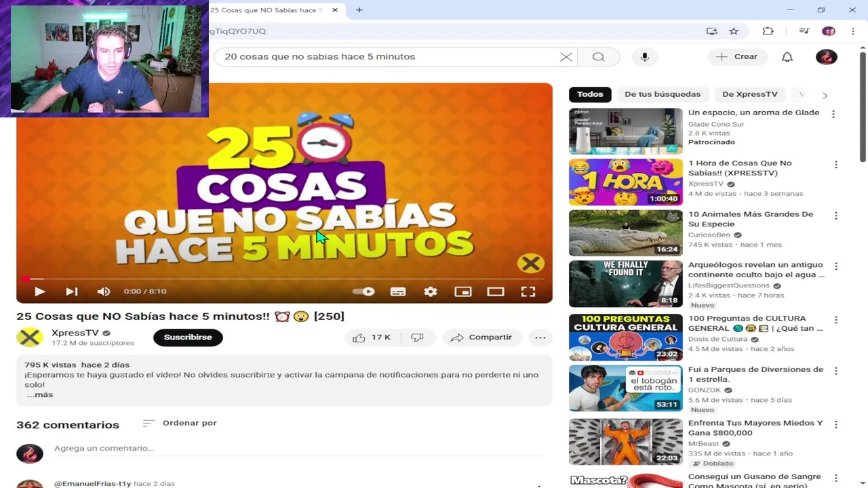Like the video with 17 K button
The width and height of the screenshot is (868, 488).
[x=372, y=338]
